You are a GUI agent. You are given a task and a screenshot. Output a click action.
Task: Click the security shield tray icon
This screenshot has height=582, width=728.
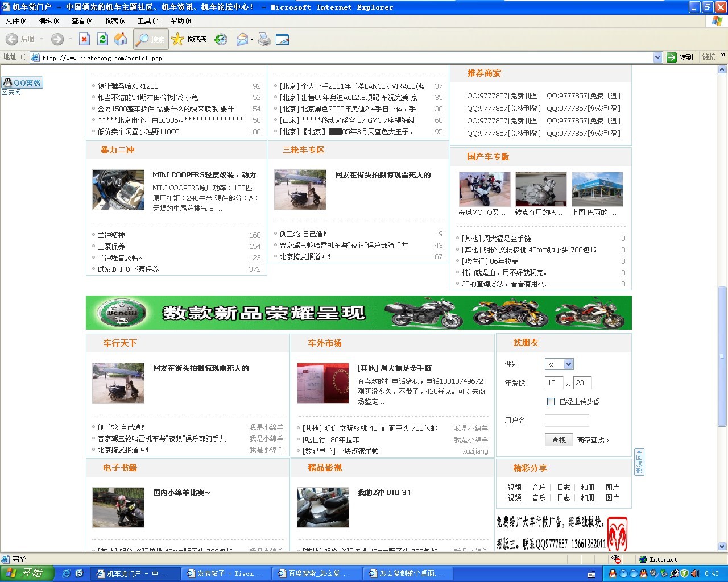pos(685,573)
